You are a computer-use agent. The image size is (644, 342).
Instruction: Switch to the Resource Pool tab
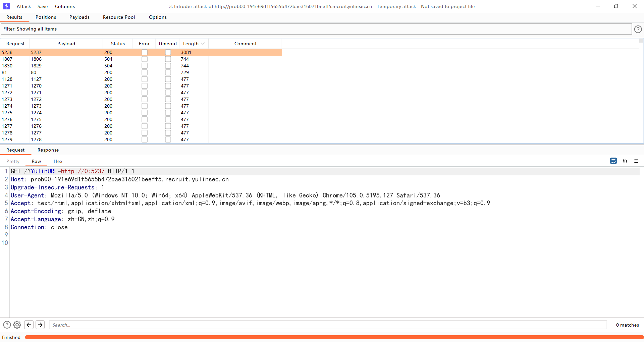(x=119, y=17)
